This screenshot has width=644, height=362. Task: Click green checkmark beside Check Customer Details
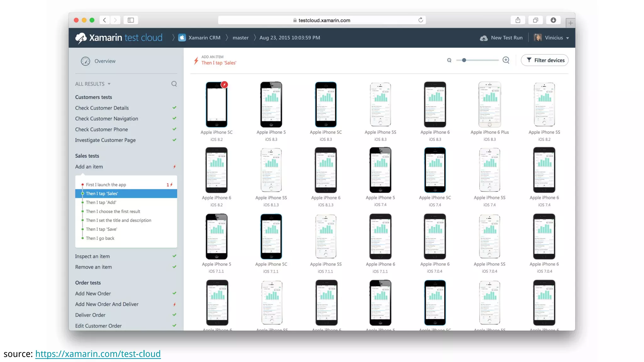[x=174, y=108]
